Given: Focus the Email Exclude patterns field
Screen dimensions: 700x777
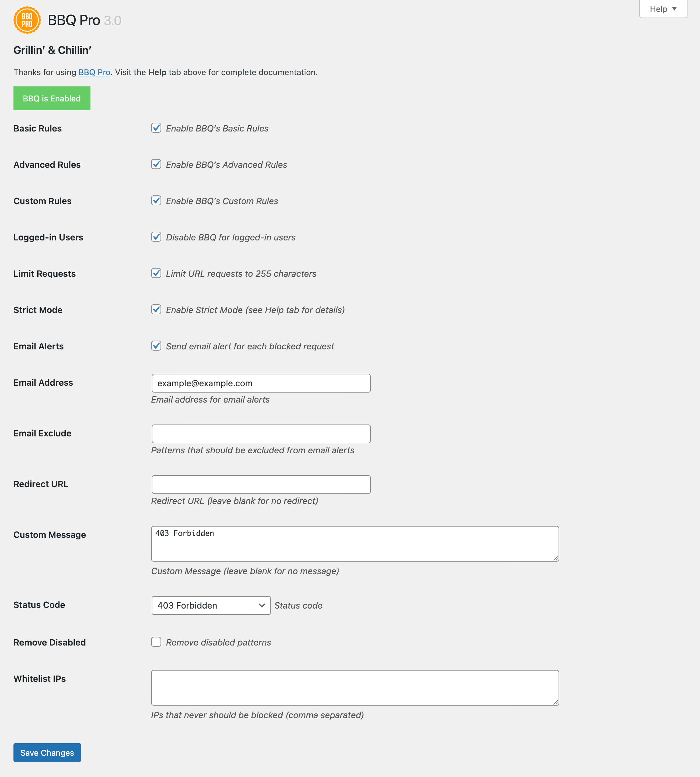Looking at the screenshot, I should coord(261,434).
